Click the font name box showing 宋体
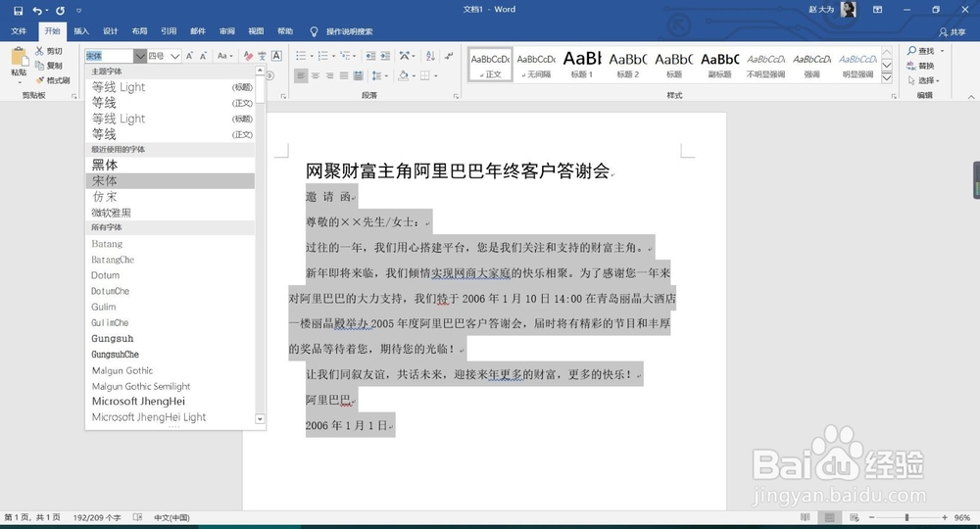980x529 pixels. 110,56
